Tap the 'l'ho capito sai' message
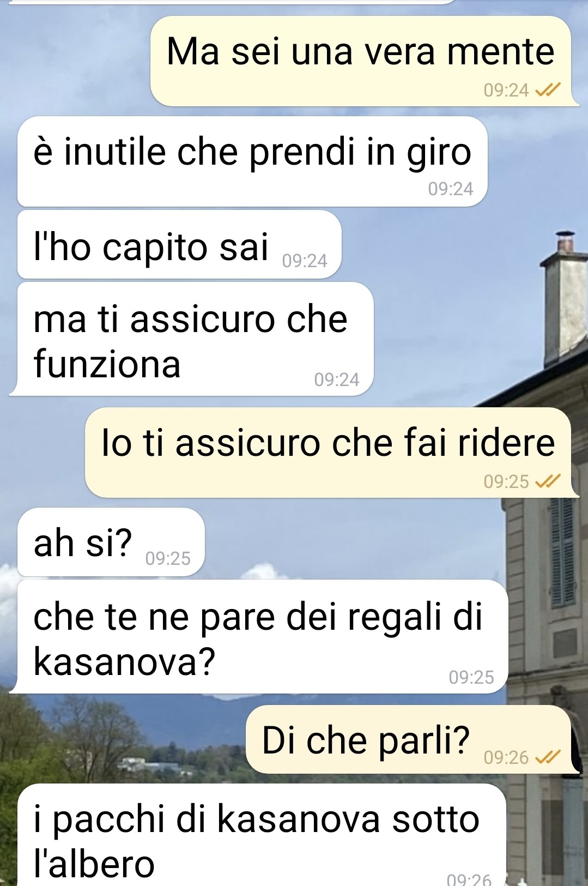The height and width of the screenshot is (886, 588). coord(179,245)
